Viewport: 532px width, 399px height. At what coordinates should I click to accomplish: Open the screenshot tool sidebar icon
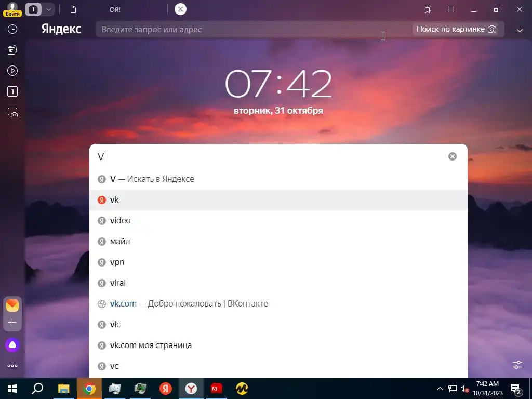click(x=12, y=113)
